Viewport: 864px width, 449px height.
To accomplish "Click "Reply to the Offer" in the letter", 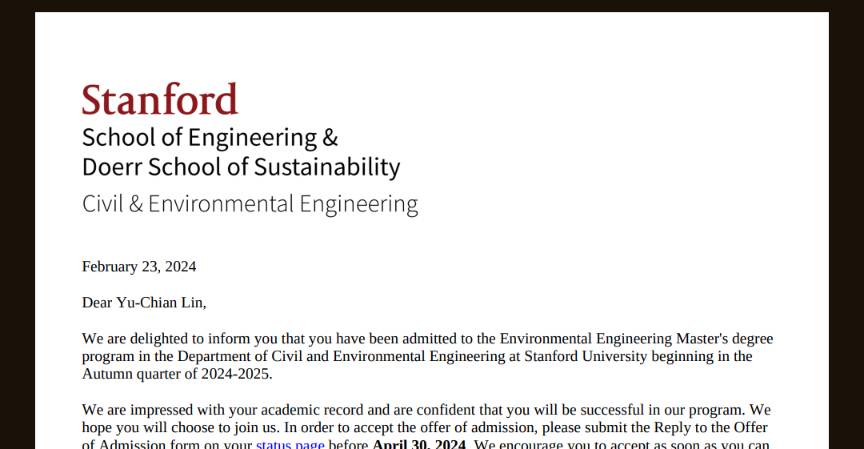I will tap(709, 428).
